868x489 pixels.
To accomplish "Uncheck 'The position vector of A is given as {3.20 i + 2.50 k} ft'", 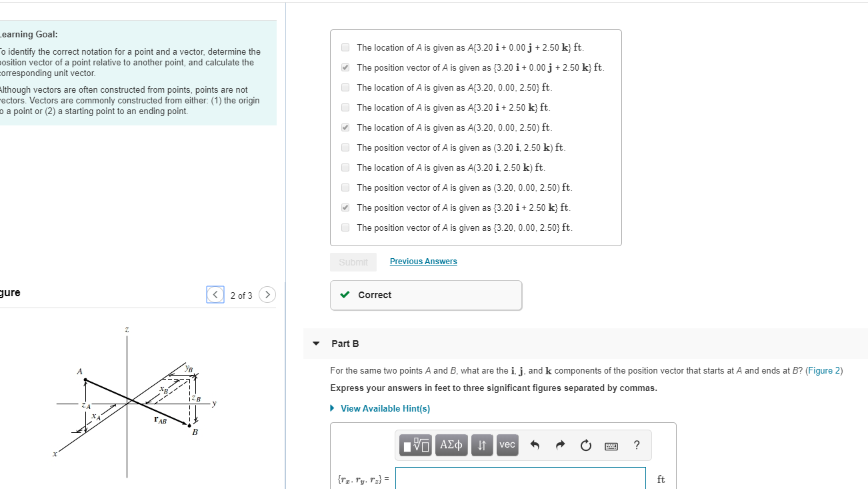I will [345, 207].
